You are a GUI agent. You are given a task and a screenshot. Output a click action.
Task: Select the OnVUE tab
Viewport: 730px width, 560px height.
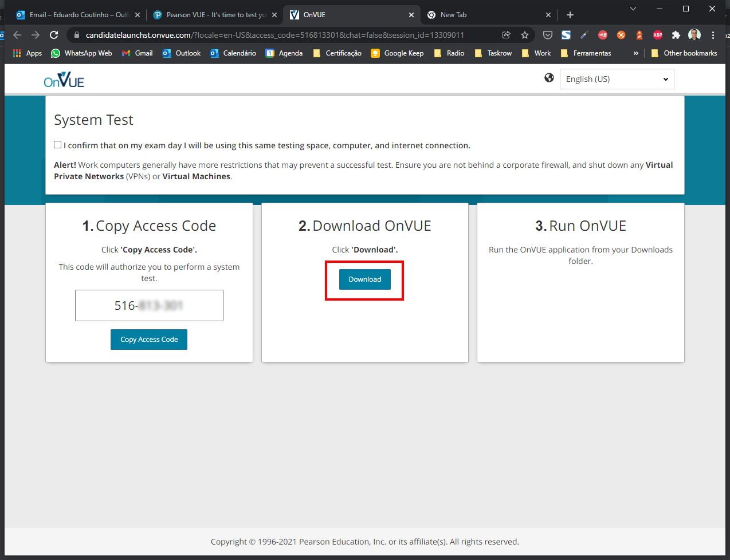tap(351, 15)
